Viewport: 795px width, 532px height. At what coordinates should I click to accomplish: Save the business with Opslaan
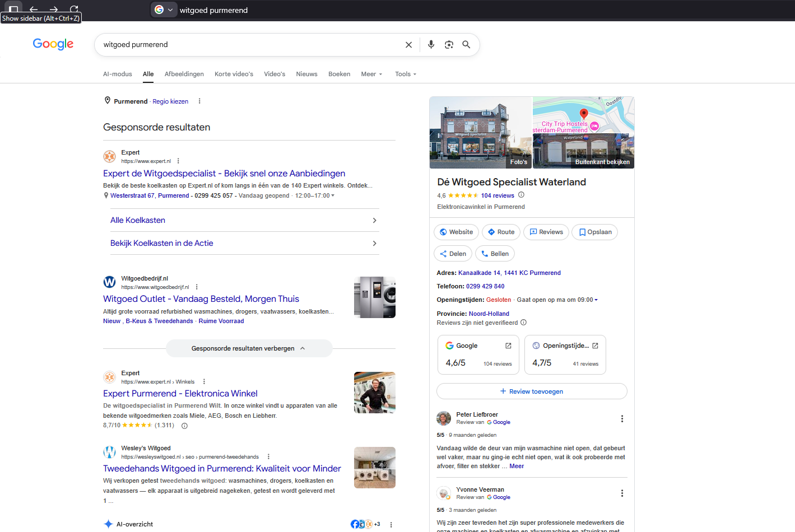coord(594,232)
